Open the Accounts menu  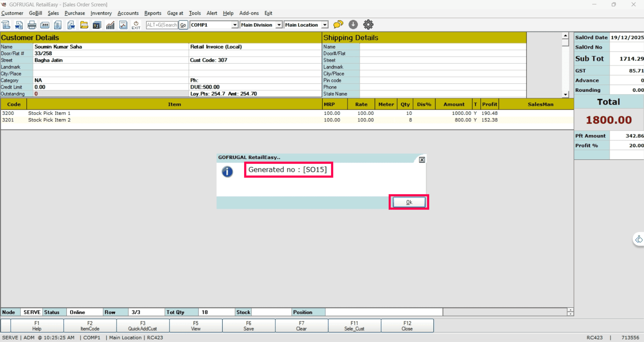(128, 13)
